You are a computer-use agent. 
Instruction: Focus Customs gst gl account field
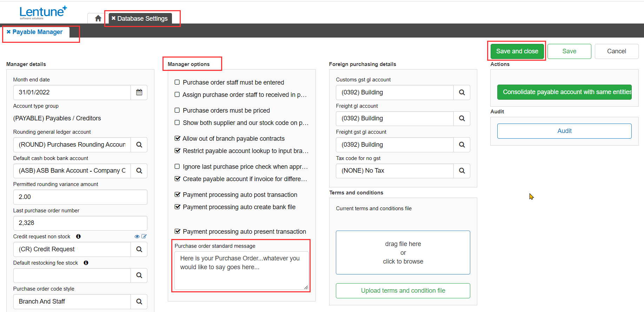(395, 92)
